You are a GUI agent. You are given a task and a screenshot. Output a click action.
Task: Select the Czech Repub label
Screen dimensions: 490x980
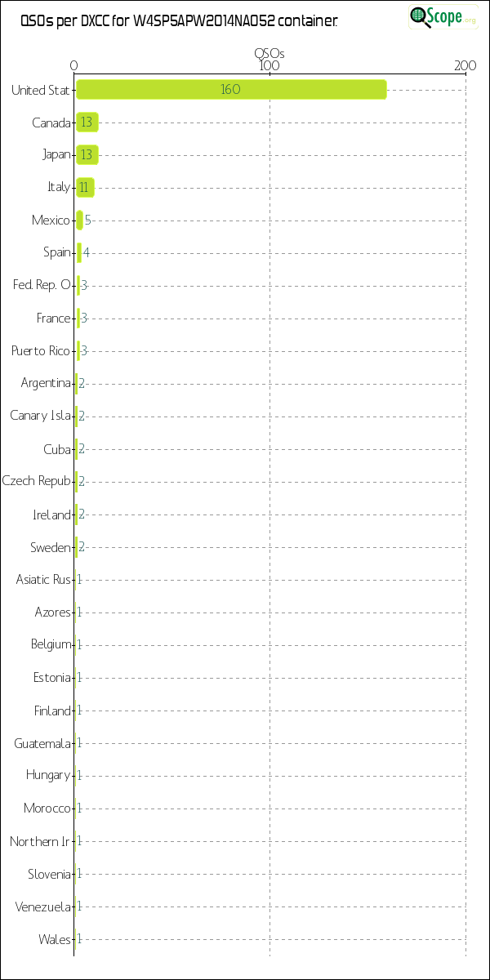pos(37,482)
